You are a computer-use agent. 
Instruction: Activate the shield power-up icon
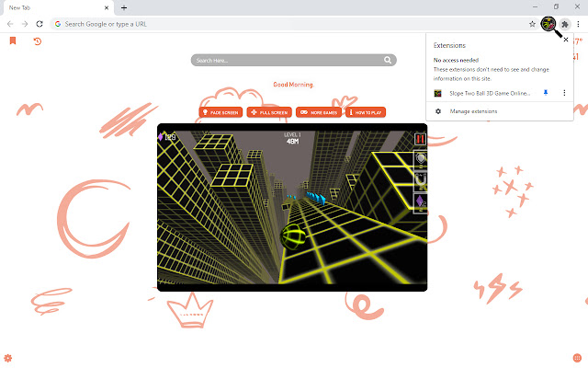tap(421, 159)
